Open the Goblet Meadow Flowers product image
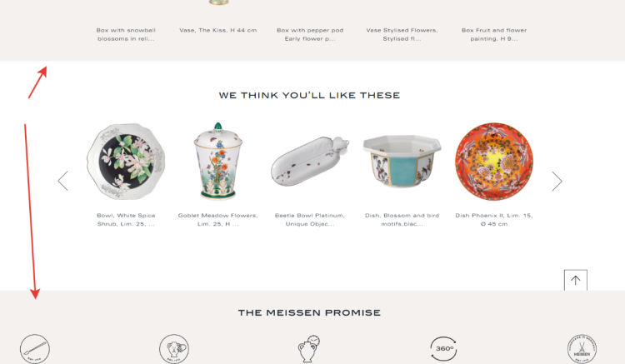The height and width of the screenshot is (364, 625). 218,162
